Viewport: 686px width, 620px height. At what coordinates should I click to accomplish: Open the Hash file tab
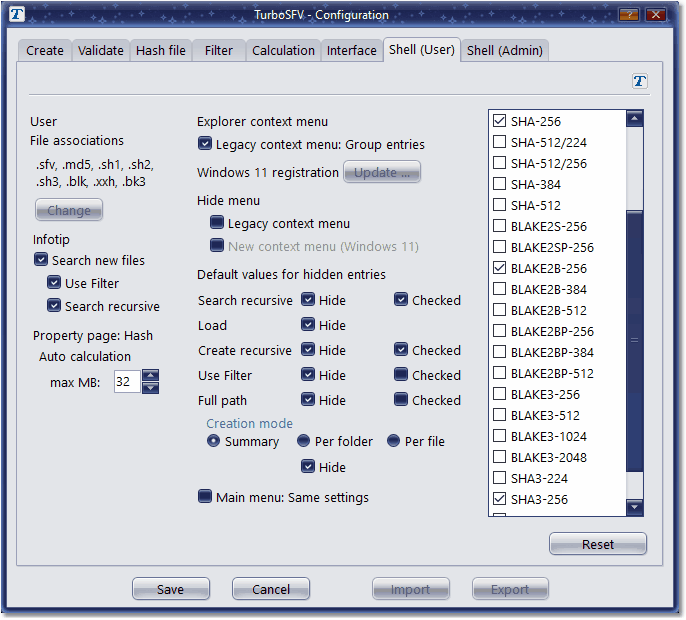pyautogui.click(x=161, y=50)
